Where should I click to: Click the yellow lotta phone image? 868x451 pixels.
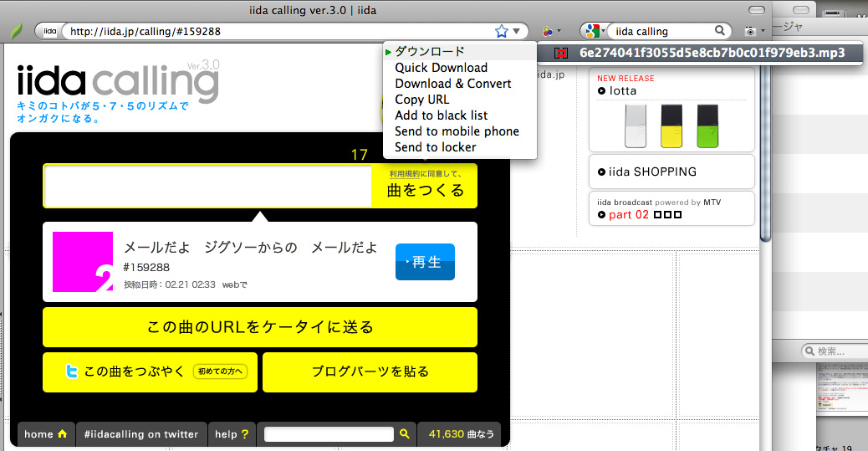point(671,126)
